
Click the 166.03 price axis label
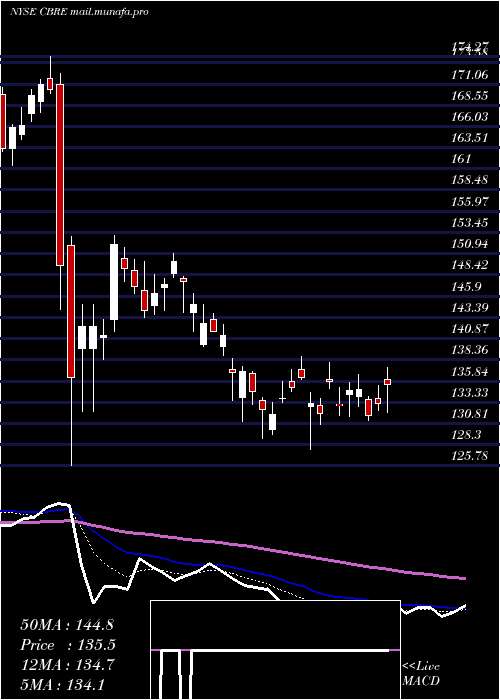point(470,117)
